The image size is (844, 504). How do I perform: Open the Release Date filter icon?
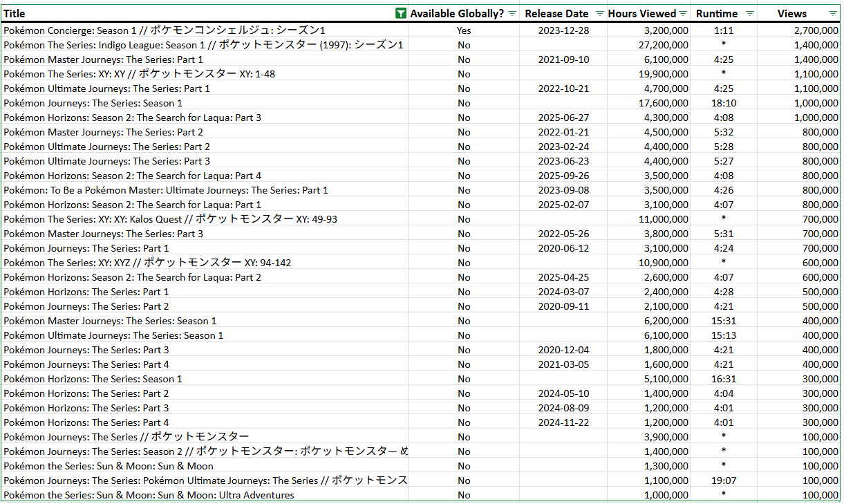click(599, 14)
